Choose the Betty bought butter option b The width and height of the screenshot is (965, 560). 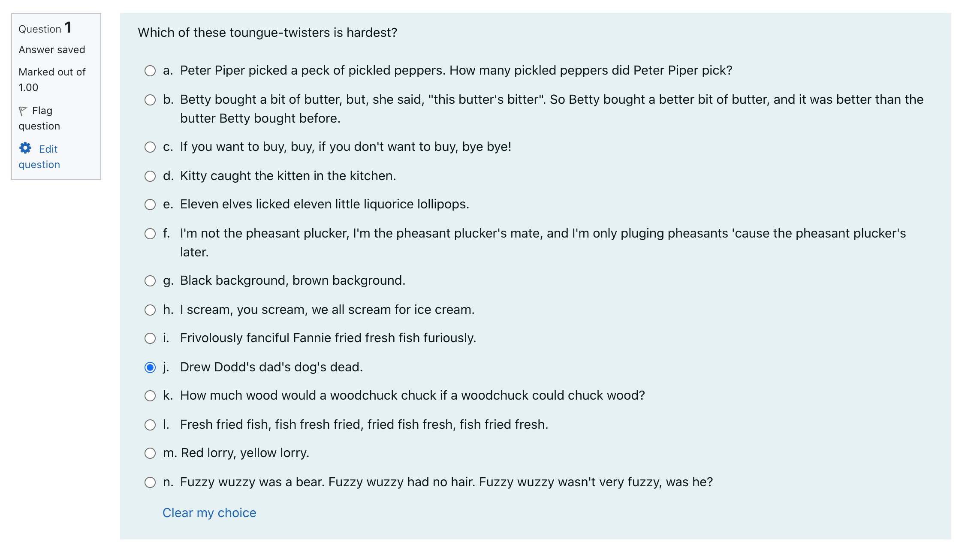tap(150, 100)
